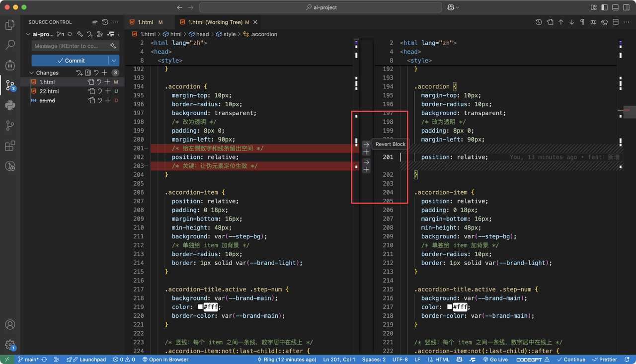Open the Search view in activity bar
The image size is (636, 364).
(10, 45)
